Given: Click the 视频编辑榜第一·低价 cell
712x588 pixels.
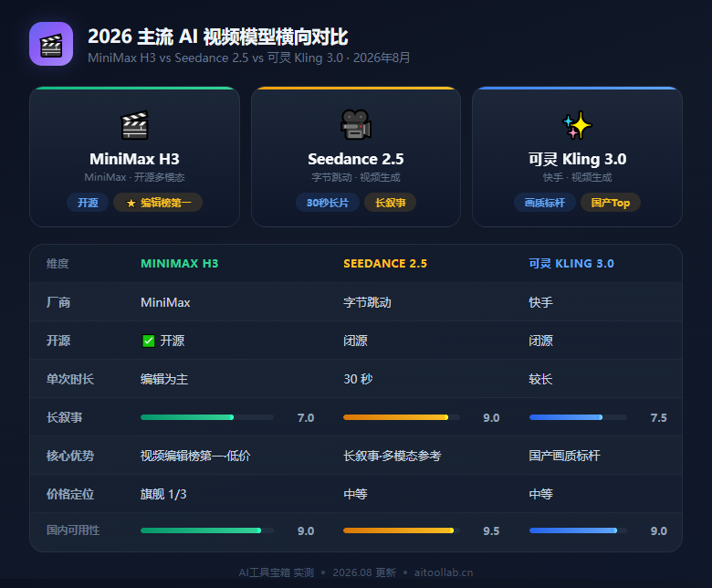Looking at the screenshot, I should tap(195, 456).
